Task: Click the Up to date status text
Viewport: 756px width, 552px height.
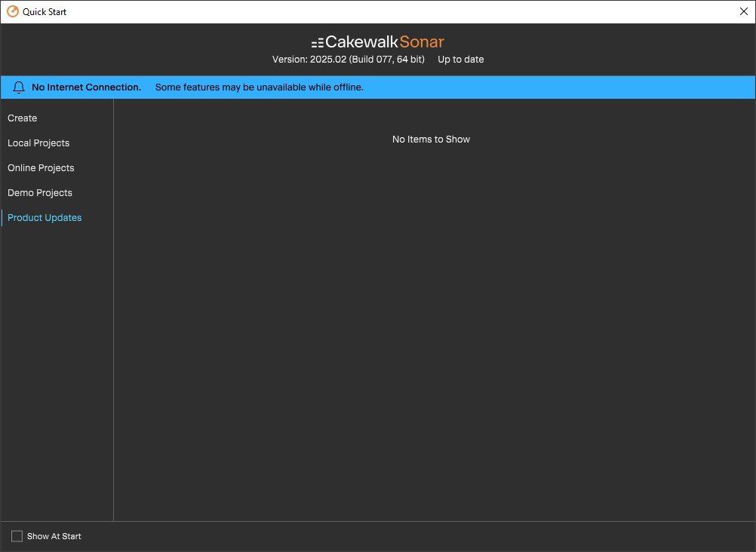Action: 460,60
